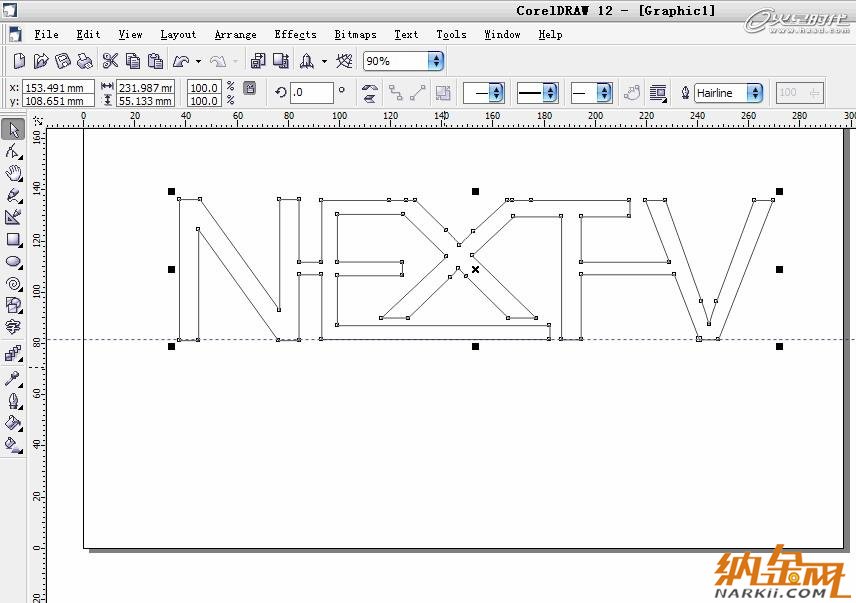Click the ruler origin corner icon
Viewport: 856px width, 603px height.
coord(38,120)
